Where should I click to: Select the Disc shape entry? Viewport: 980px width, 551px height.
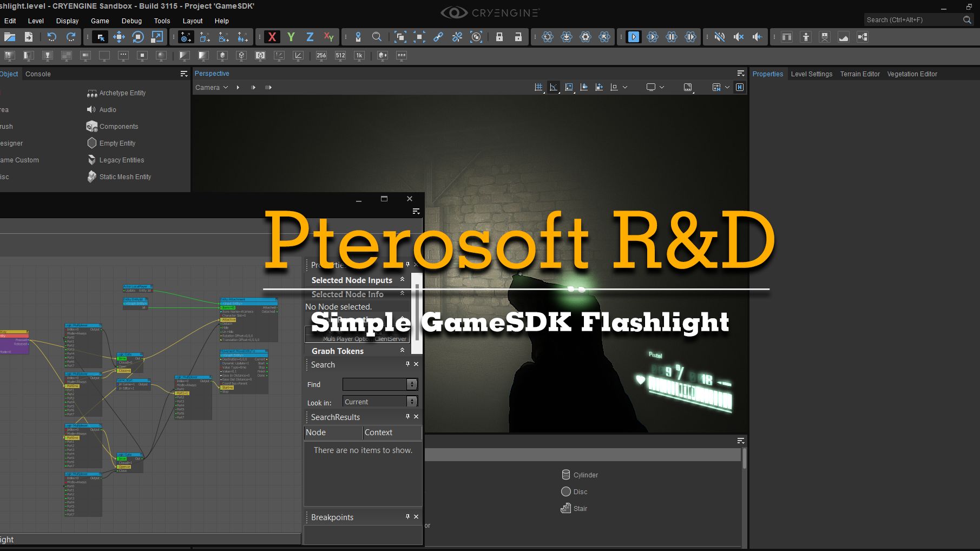(x=574, y=491)
